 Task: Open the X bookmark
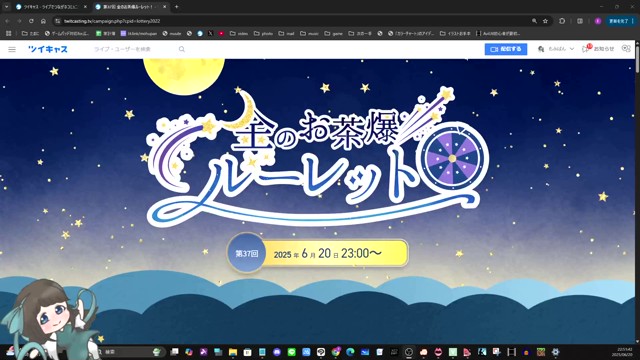(x=210, y=33)
